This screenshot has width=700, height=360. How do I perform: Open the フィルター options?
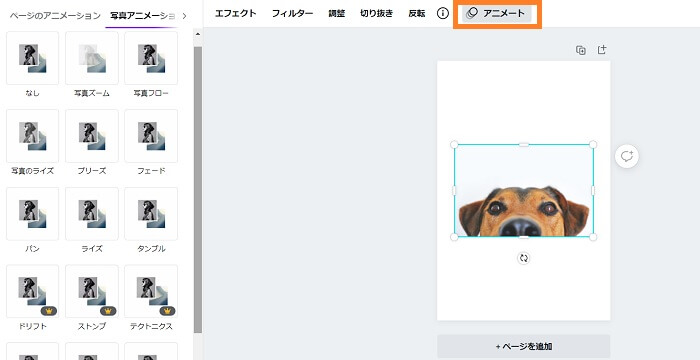[292, 13]
